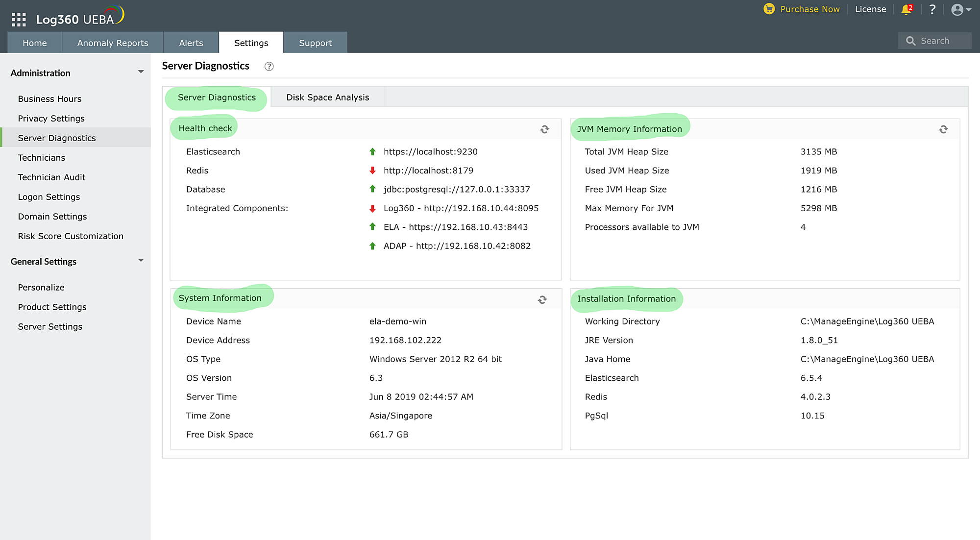The image size is (980, 540).
Task: Open the Anomaly Reports menu
Action: tap(112, 43)
